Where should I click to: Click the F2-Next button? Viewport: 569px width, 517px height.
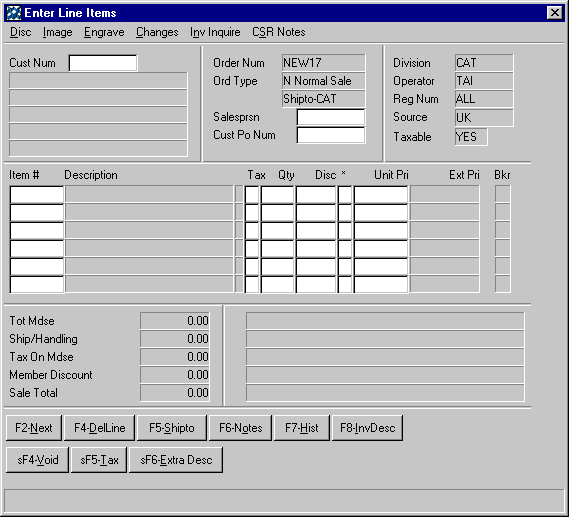click(x=34, y=428)
